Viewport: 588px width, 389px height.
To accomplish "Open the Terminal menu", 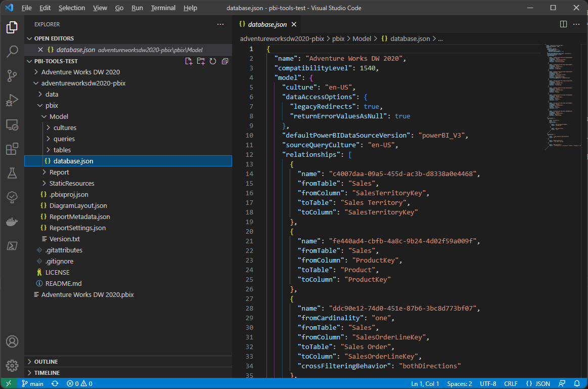I will (163, 8).
